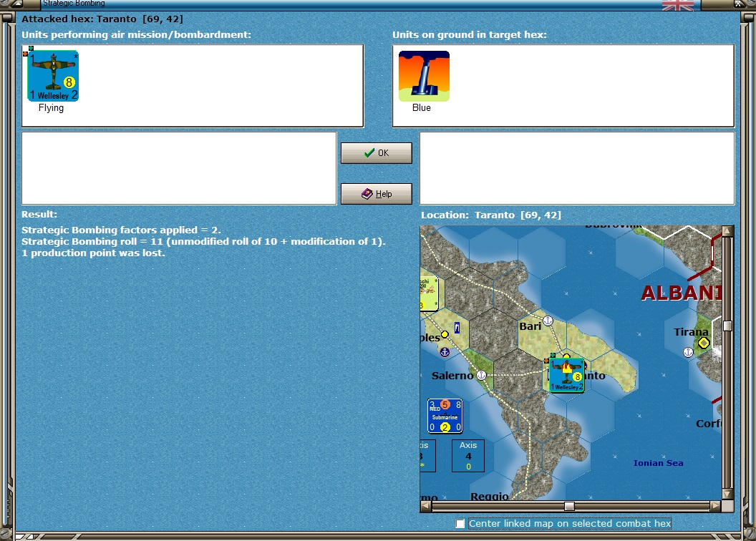Select the RED Submarine unit on the map
The width and height of the screenshot is (756, 541).
coord(445,416)
